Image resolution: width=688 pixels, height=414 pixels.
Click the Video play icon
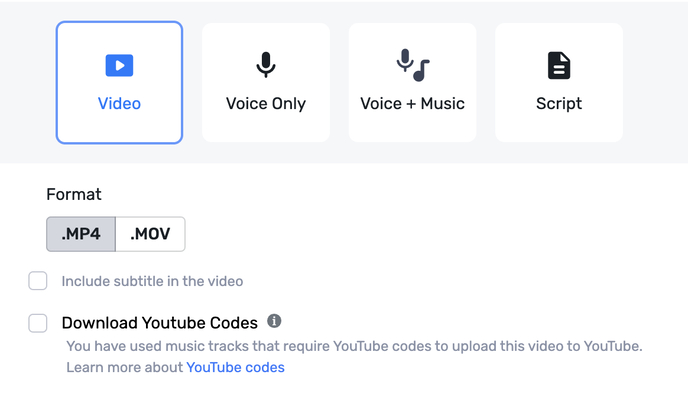(119, 66)
